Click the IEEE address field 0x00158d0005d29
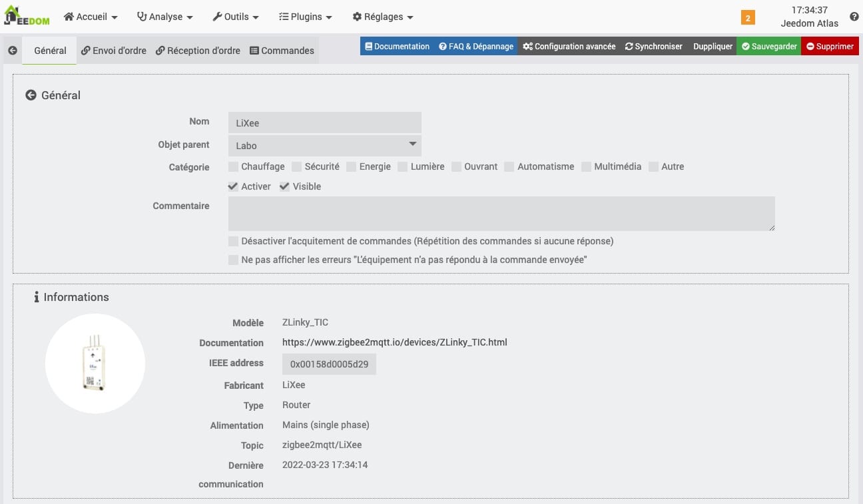Image resolution: width=863 pixels, height=504 pixels. (329, 364)
